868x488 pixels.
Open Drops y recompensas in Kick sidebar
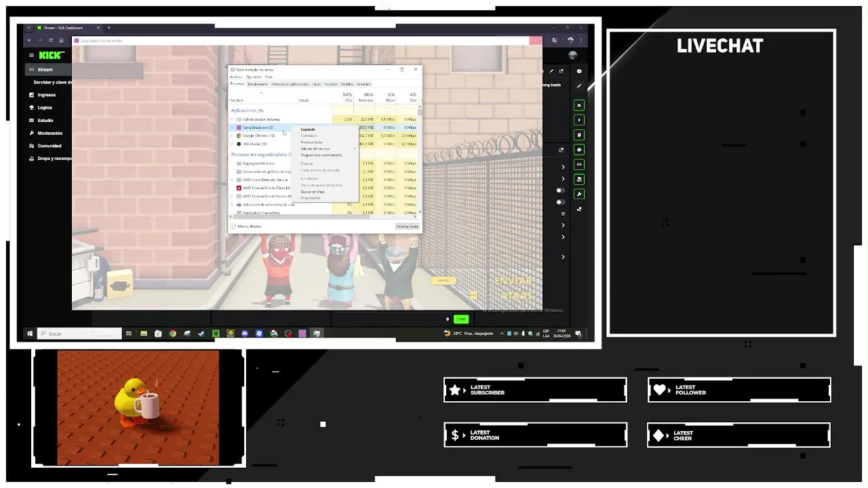[50, 159]
